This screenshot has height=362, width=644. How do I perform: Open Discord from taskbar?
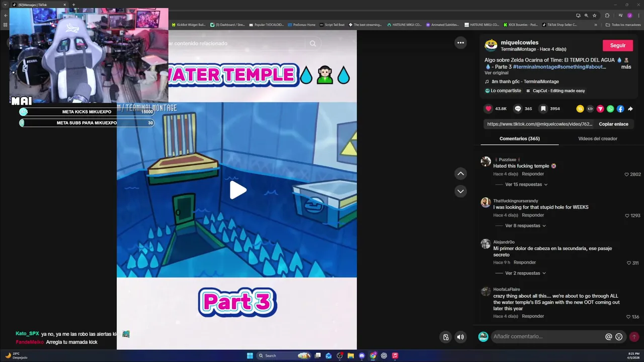coord(362,355)
